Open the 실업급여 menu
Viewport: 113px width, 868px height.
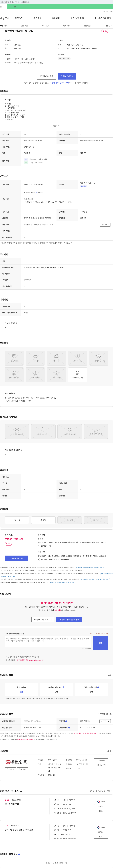tap(56, 18)
